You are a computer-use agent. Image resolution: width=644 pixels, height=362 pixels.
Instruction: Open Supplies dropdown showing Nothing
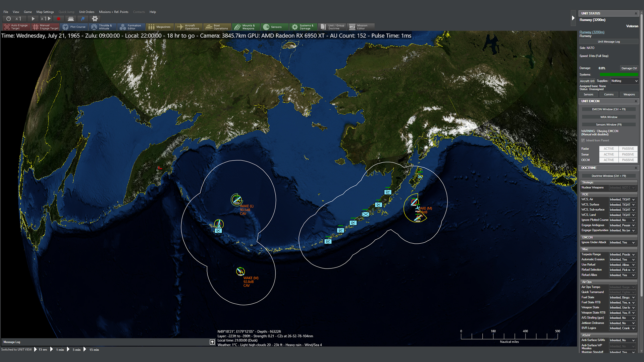(624, 81)
